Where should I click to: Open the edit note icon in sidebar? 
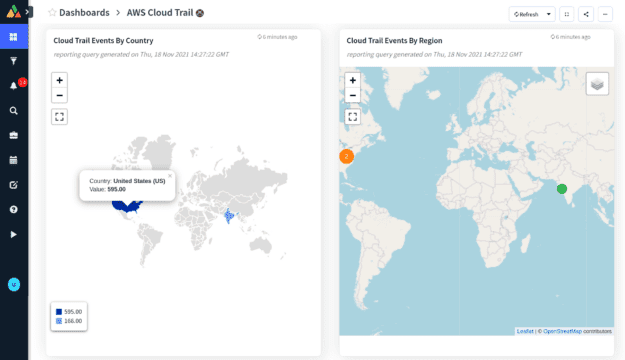[x=14, y=185]
